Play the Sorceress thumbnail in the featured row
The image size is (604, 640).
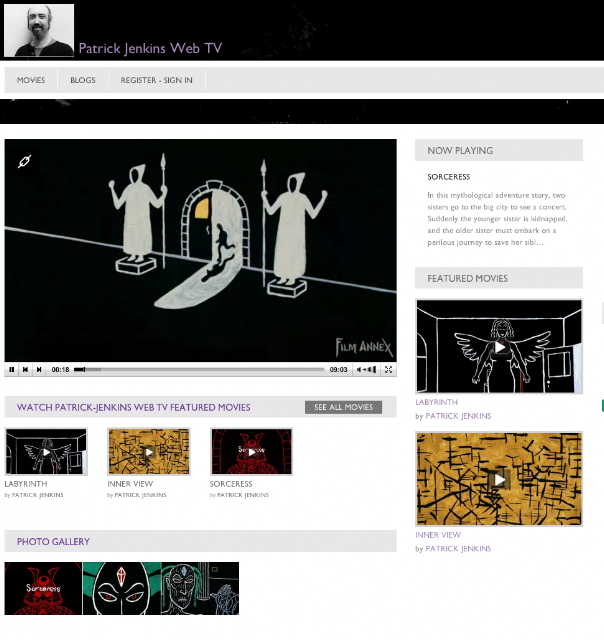[251, 451]
